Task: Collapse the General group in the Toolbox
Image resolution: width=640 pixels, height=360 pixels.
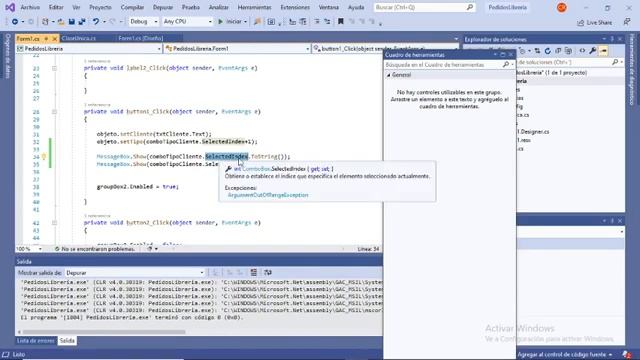Action: click(x=389, y=75)
